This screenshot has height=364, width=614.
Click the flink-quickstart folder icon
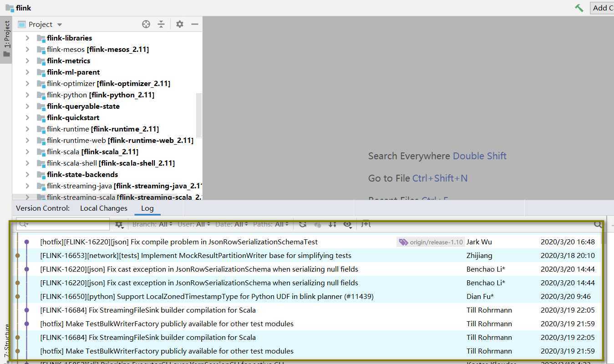pyautogui.click(x=41, y=118)
